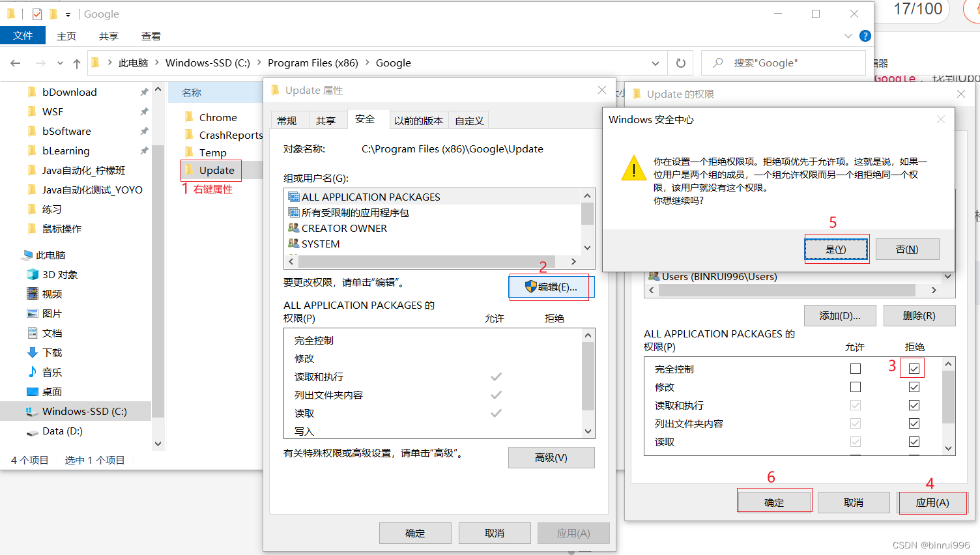Click 删除(R) button in permissions

(919, 315)
